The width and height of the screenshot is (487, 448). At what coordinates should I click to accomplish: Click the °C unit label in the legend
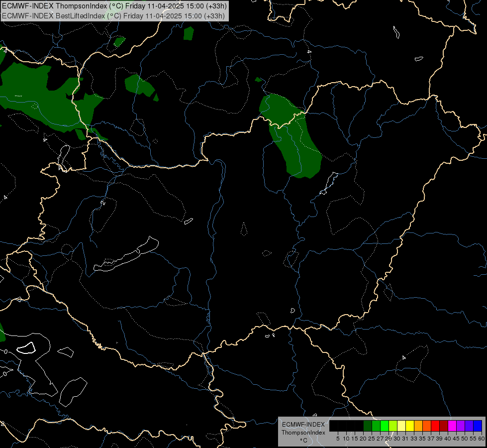click(x=303, y=441)
